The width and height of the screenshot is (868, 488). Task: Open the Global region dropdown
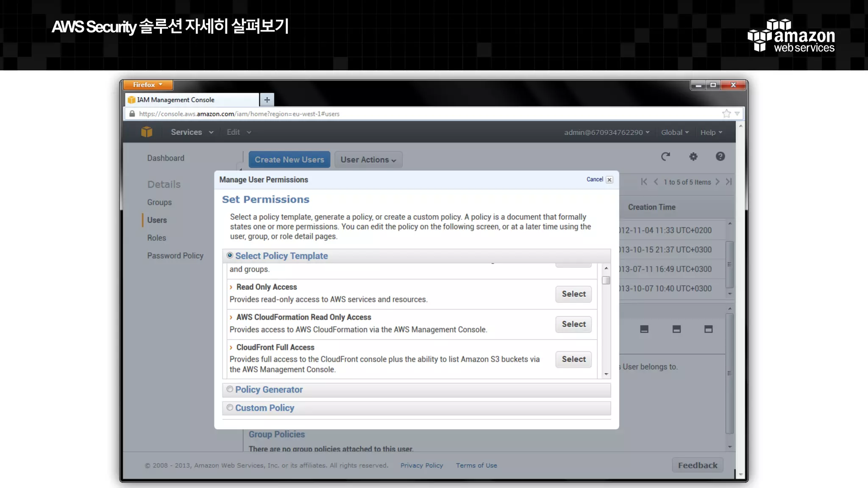click(675, 133)
